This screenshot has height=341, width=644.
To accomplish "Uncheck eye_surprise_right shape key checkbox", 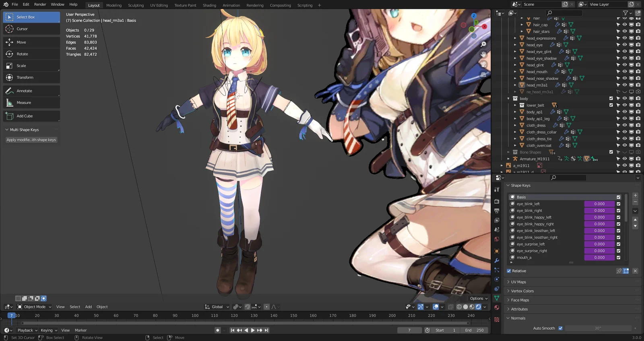I will (619, 251).
